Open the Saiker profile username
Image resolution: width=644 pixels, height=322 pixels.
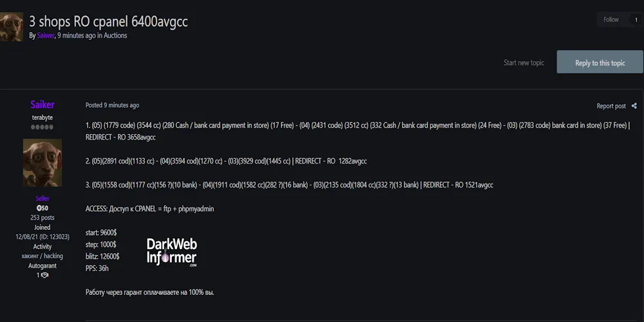coord(43,104)
